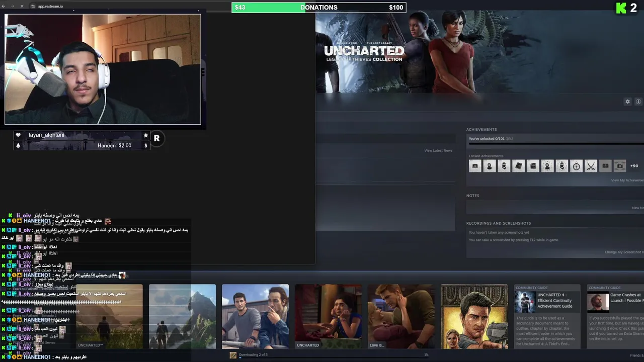Image resolution: width=644 pixels, height=362 pixels.
Task: Click the round R Restream badge
Action: tap(156, 138)
